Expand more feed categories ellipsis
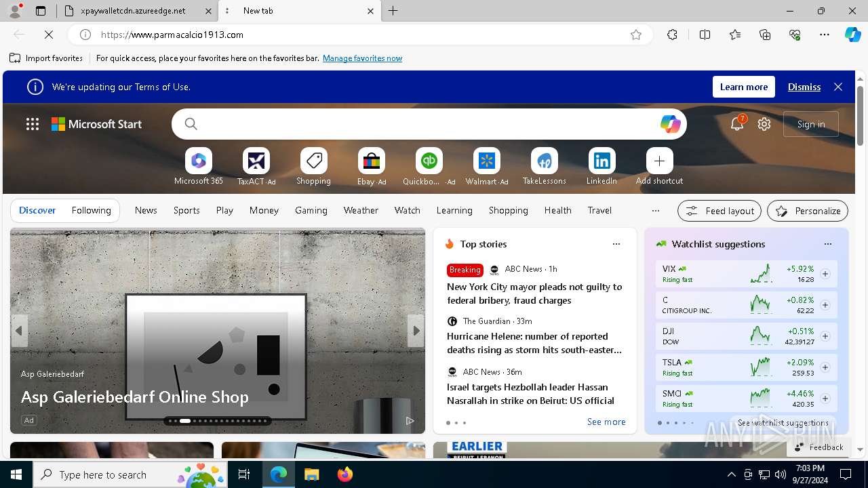Image resolution: width=868 pixels, height=488 pixels. tap(655, 211)
